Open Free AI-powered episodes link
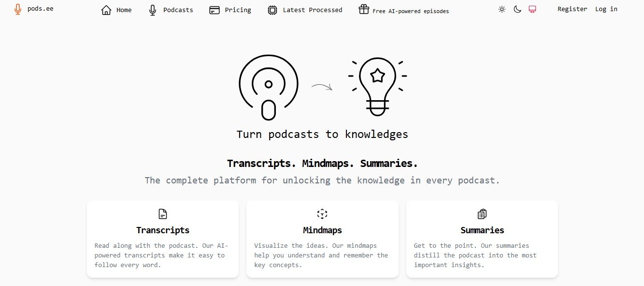 pos(410,11)
